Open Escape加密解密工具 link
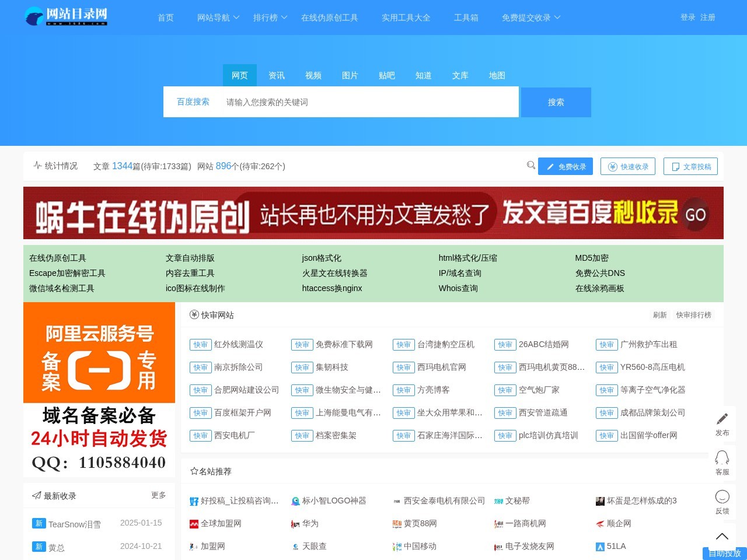Screen dimensions: 747x560 pyautogui.click(x=67, y=273)
